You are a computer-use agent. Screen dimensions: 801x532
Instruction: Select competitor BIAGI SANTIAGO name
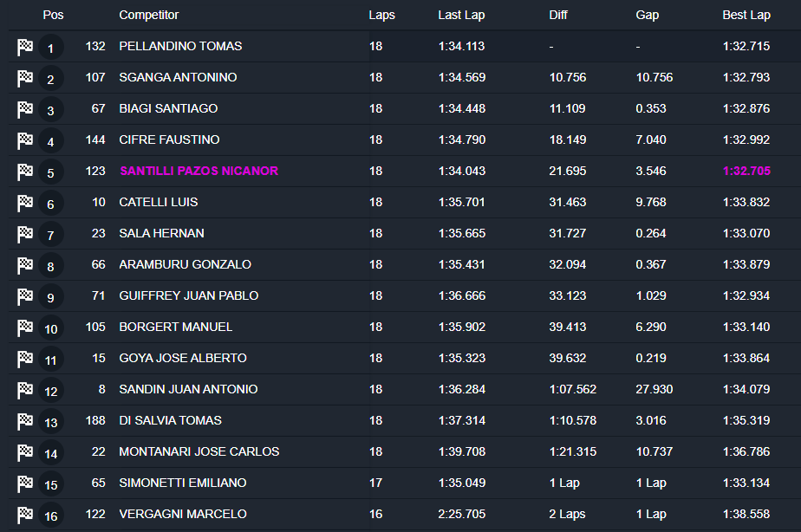168,108
